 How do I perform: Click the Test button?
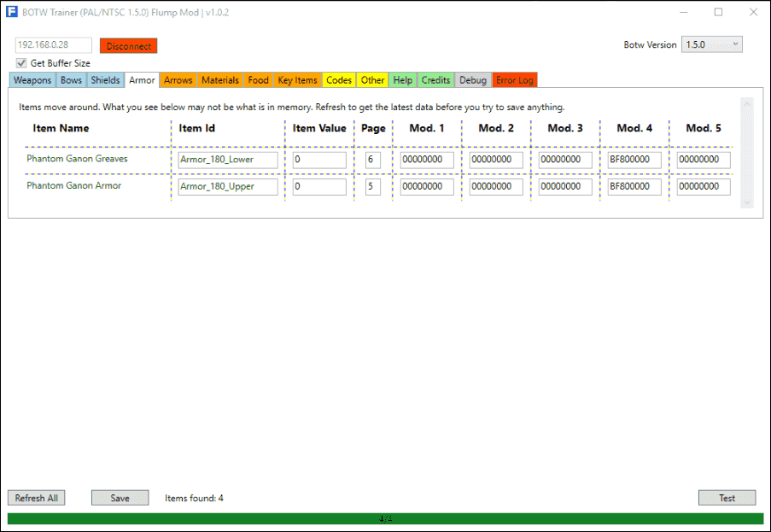click(727, 498)
